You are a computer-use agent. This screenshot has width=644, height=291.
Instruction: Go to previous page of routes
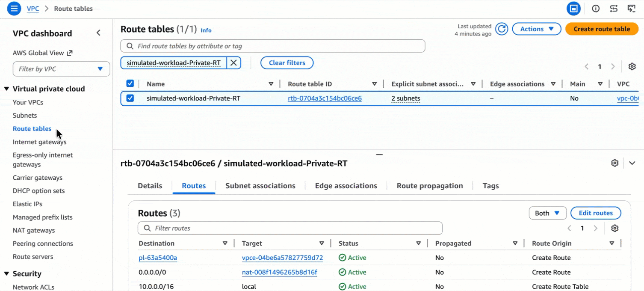tap(569, 228)
